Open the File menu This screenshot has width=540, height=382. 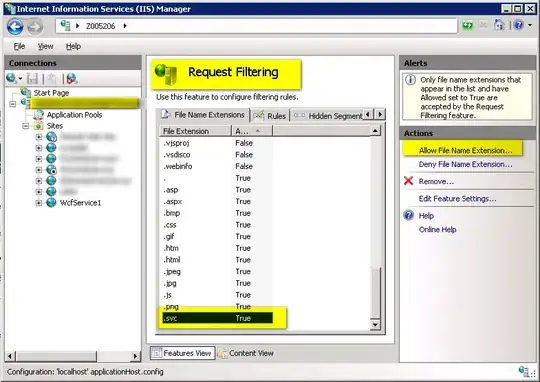19,46
